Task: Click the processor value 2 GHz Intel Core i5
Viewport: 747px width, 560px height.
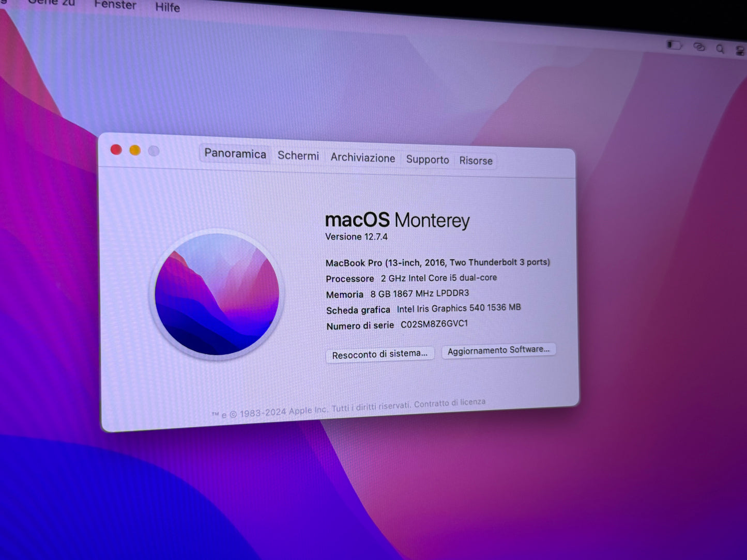Action: tap(439, 278)
